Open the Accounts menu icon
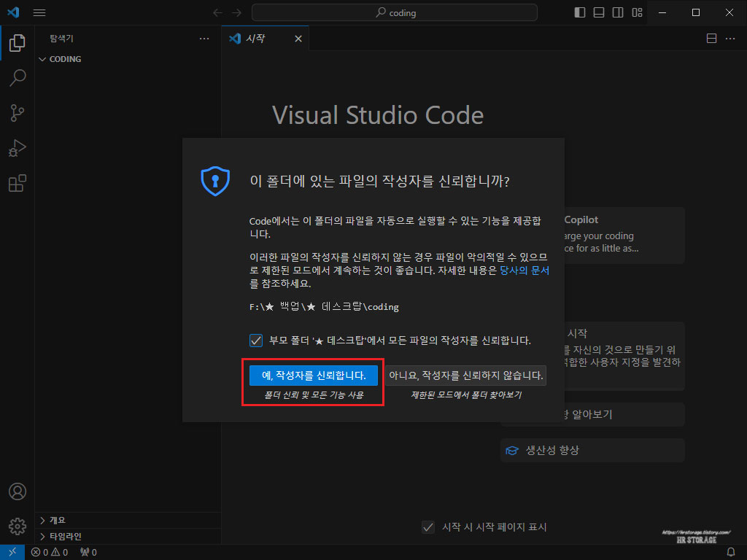 click(18, 491)
